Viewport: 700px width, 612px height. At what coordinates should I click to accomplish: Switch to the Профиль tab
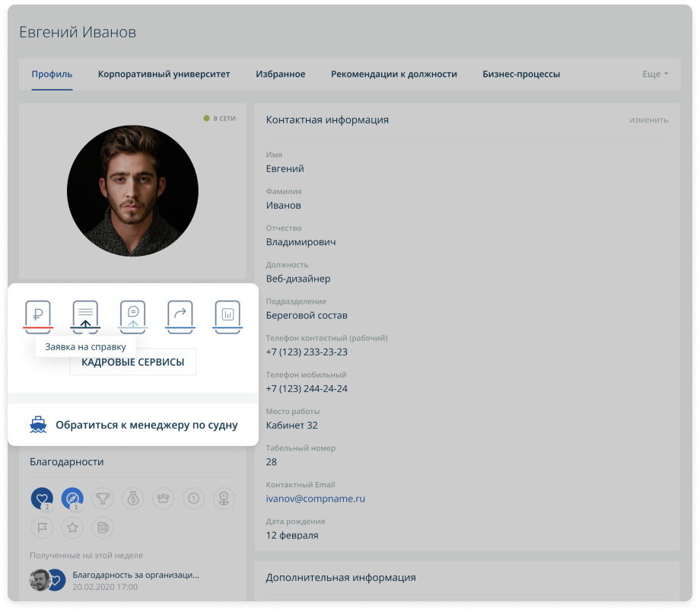(52, 74)
